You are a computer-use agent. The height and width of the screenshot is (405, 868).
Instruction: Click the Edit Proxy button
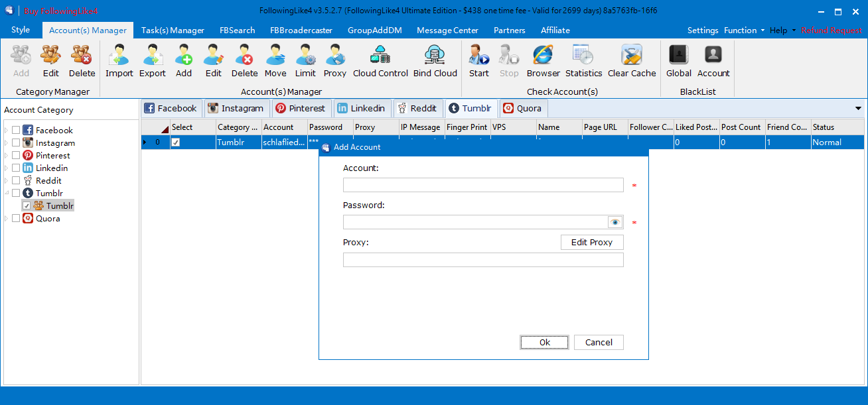592,242
